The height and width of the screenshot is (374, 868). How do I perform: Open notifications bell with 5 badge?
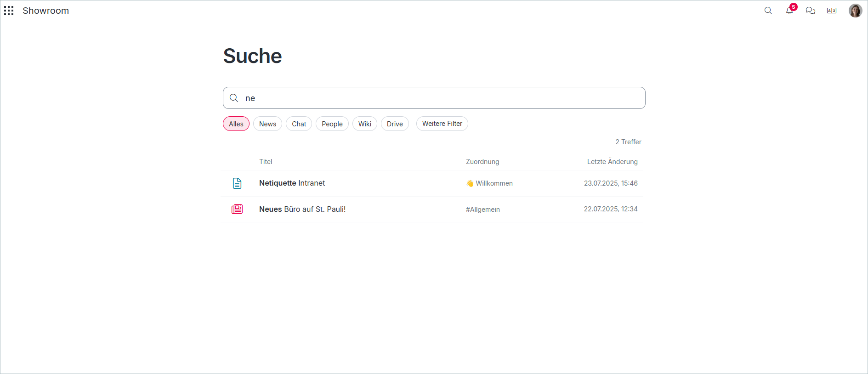(x=789, y=11)
